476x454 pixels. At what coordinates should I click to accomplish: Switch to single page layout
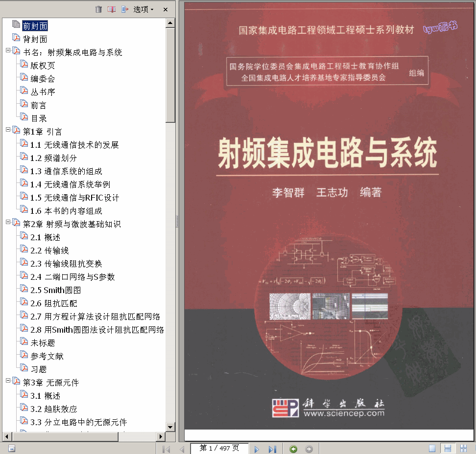[x=432, y=449]
